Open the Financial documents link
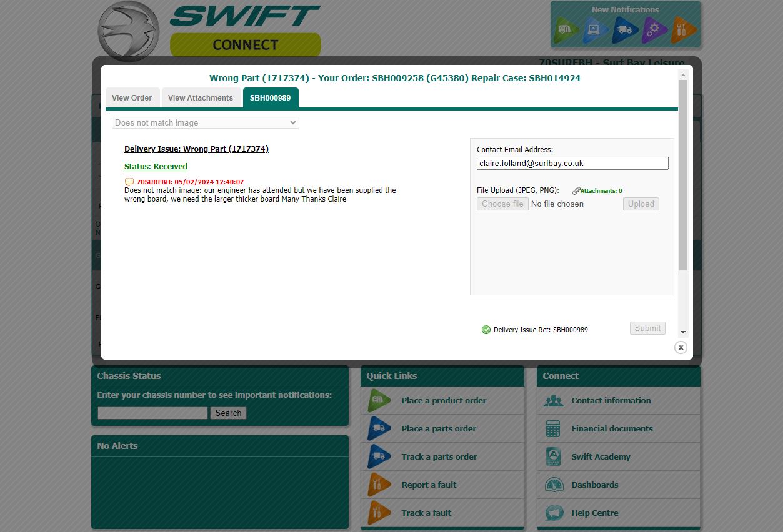The width and height of the screenshot is (783, 532). pyautogui.click(x=612, y=429)
